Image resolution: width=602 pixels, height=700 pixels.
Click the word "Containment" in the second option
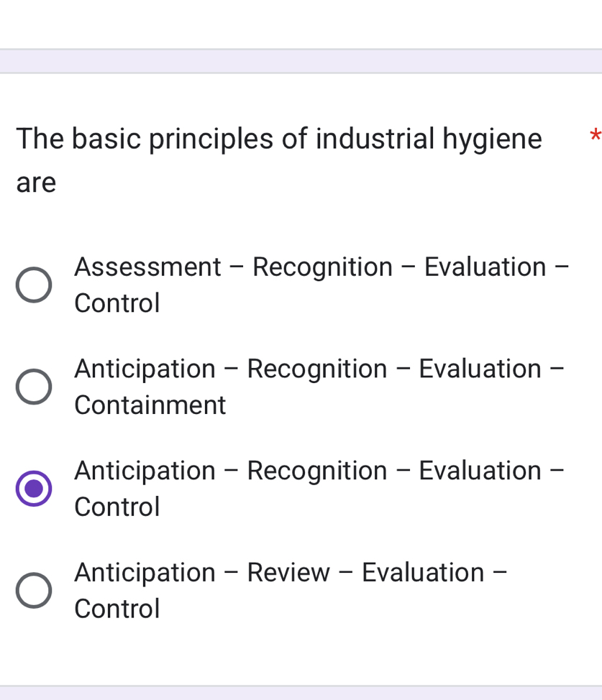[x=150, y=405]
